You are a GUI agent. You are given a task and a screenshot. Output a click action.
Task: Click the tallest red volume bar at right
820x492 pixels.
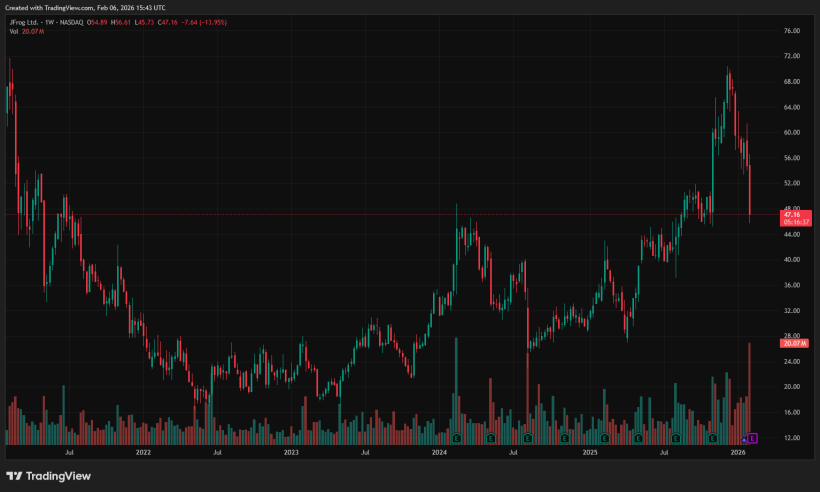pos(750,390)
